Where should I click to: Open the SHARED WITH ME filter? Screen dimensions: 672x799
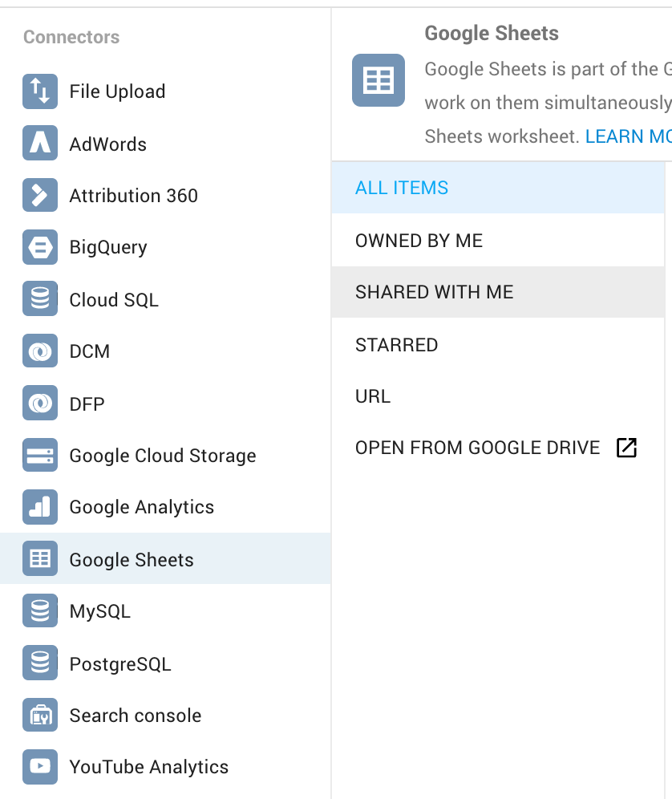tap(498, 292)
